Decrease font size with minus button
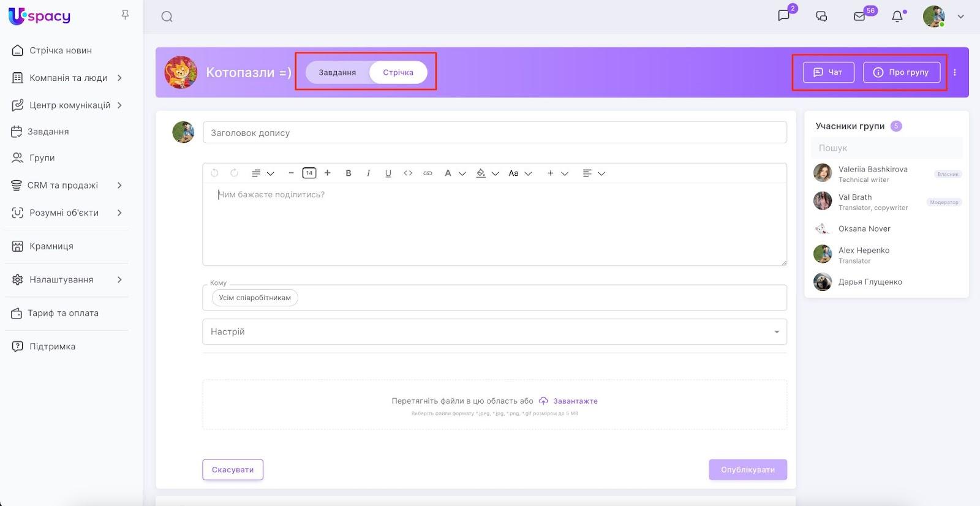The height and width of the screenshot is (506, 980). [x=291, y=173]
